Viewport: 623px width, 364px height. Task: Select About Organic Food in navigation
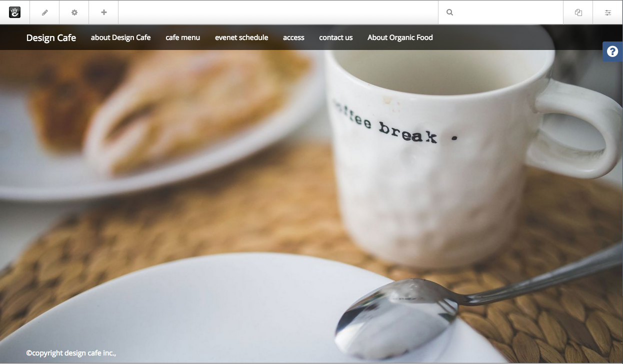[x=400, y=37]
